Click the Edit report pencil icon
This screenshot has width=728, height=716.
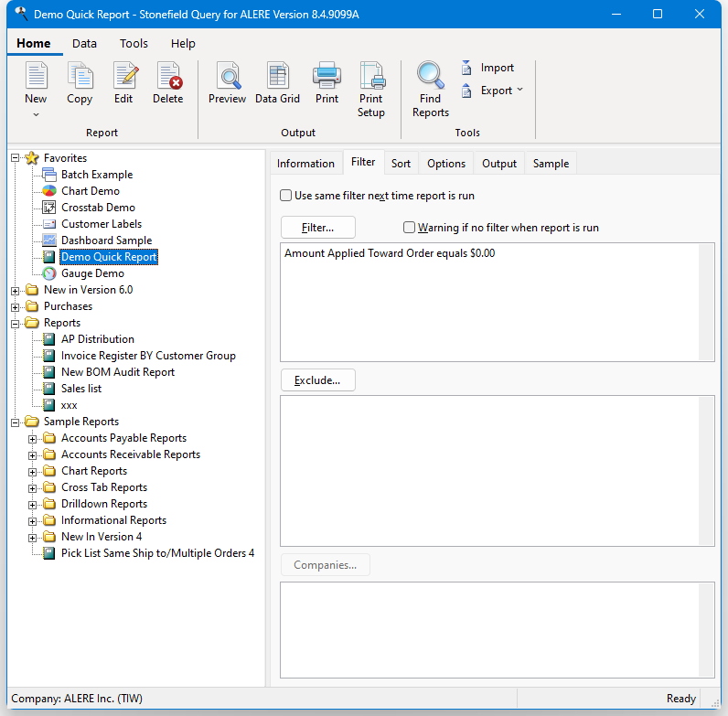tap(125, 75)
